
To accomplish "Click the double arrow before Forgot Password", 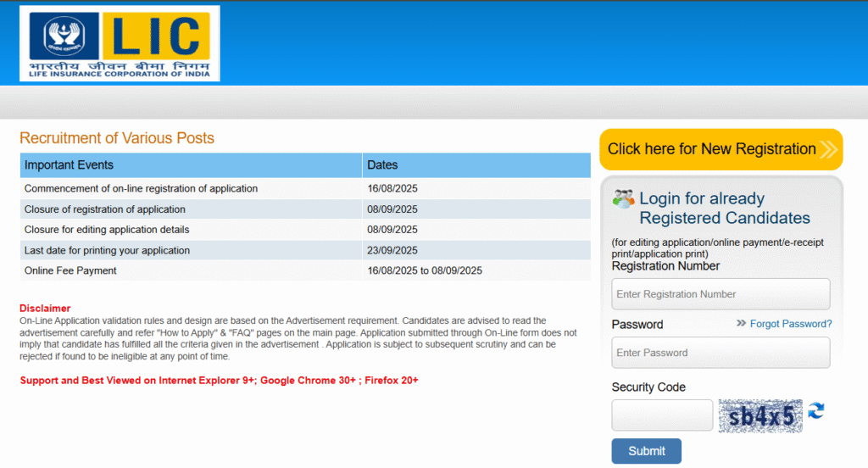I will point(741,323).
